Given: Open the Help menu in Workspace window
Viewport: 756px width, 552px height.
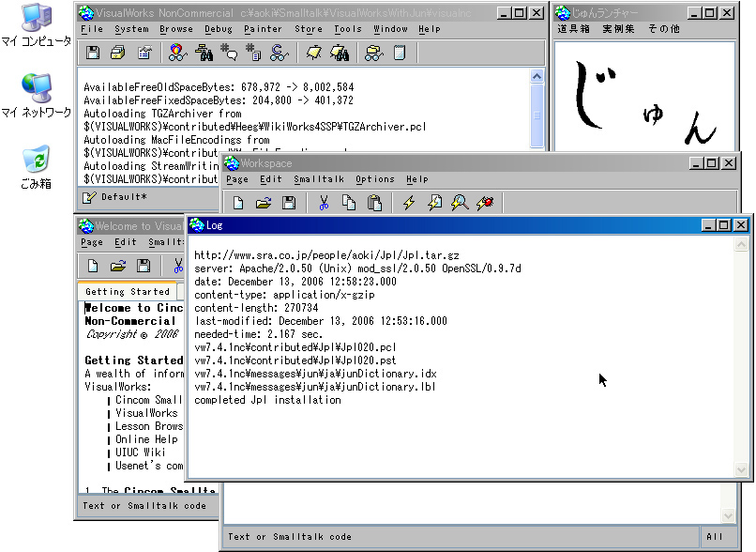Looking at the screenshot, I should pyautogui.click(x=417, y=179).
